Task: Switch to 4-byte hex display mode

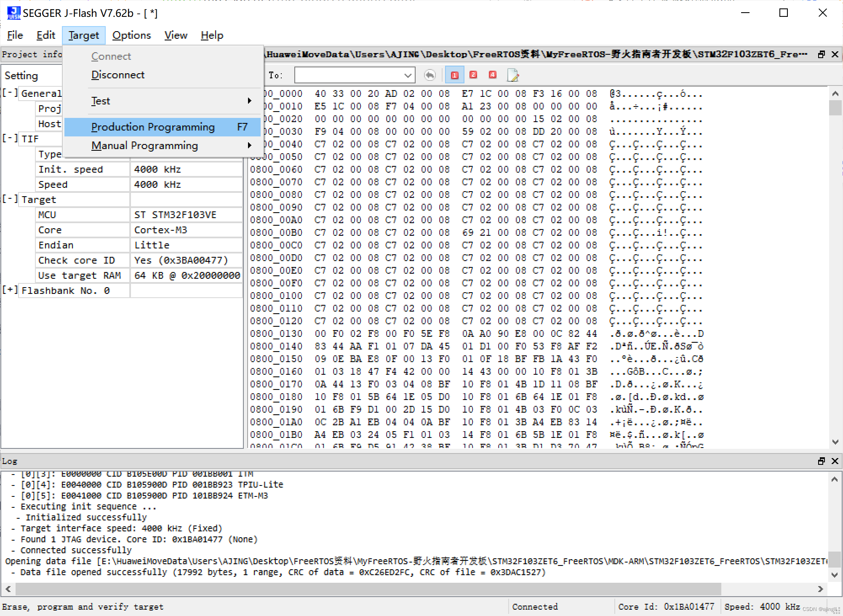Action: pos(492,75)
